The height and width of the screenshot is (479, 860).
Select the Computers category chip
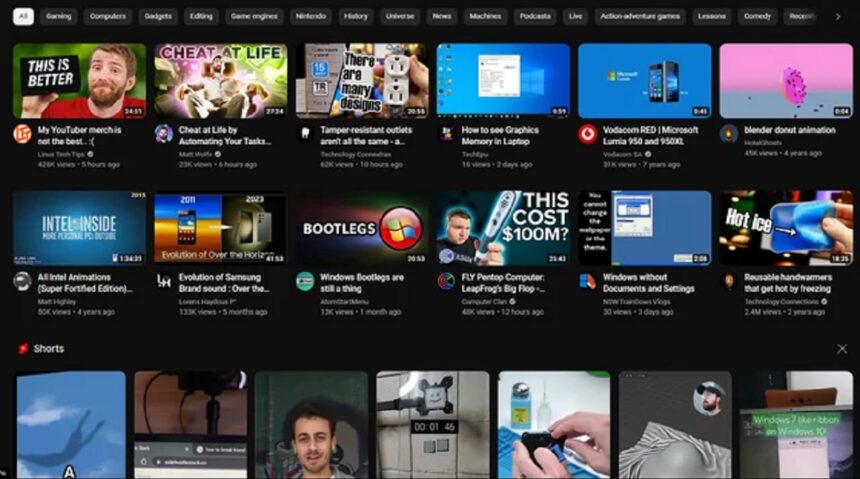point(108,16)
